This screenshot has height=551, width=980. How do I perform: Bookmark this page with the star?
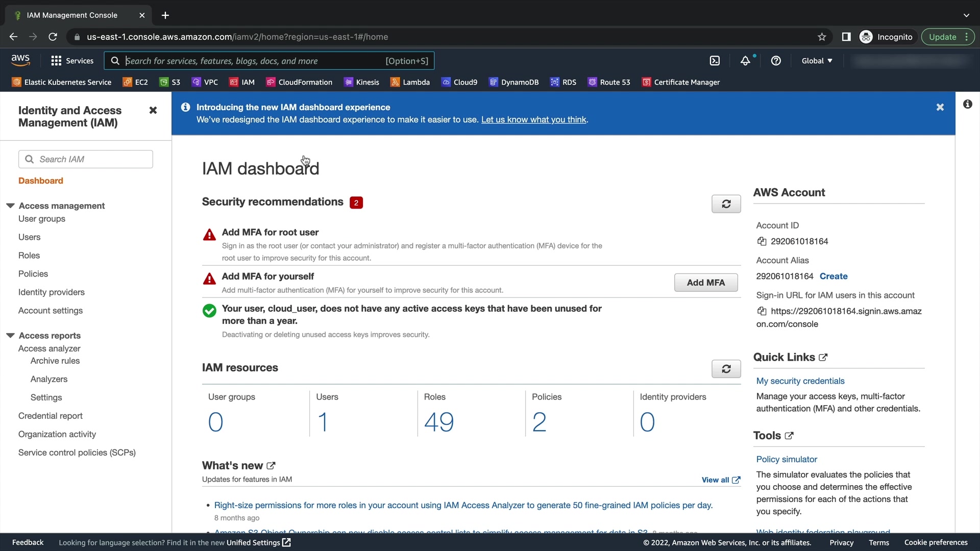coord(822,37)
